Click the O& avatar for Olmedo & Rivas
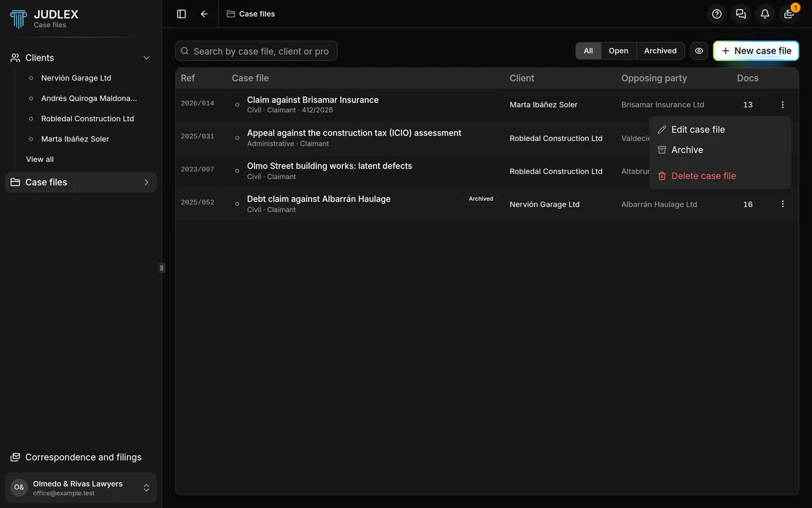 19,488
